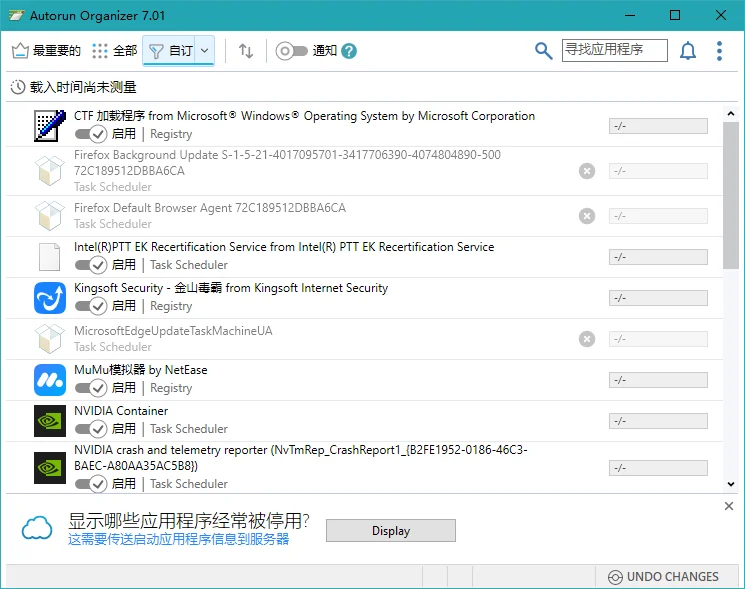Click load time bar for CTF 加载程序
Image resolution: width=745 pixels, height=589 pixels.
coord(658,126)
